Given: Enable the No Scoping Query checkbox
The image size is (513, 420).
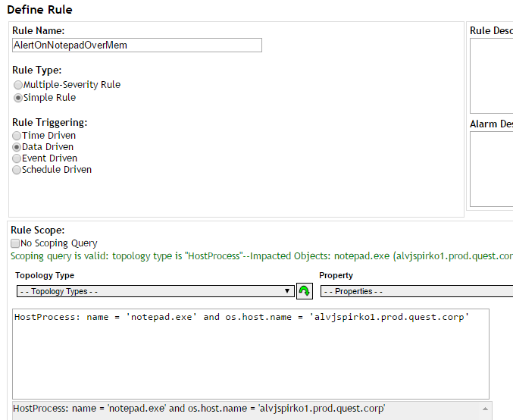Looking at the screenshot, I should [15, 243].
